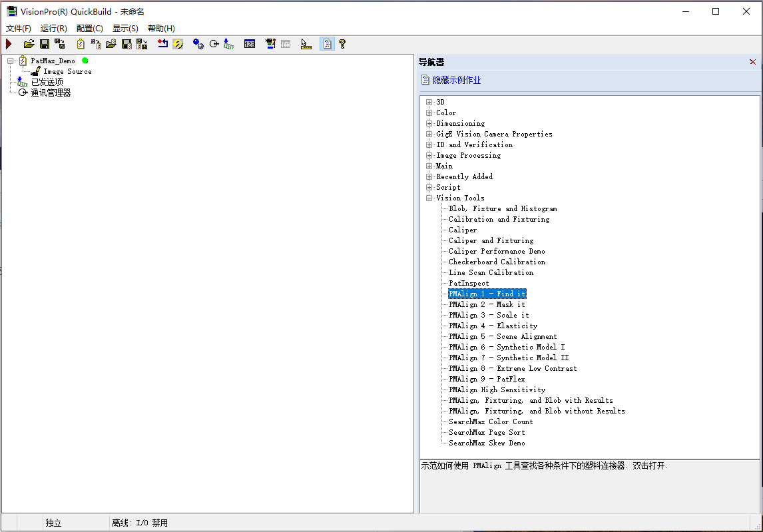Click the highlighted sample jobs navigator toolbar icon
The width and height of the screenshot is (763, 532).
click(x=326, y=43)
